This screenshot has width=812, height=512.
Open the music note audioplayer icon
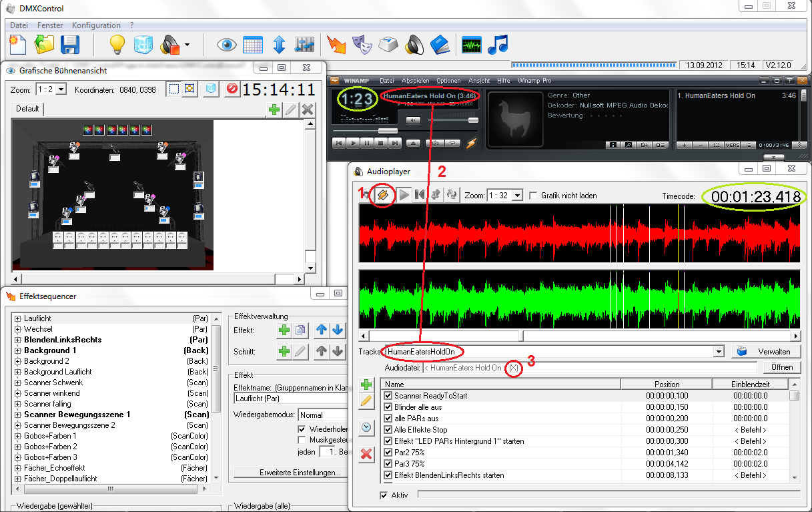(498, 45)
